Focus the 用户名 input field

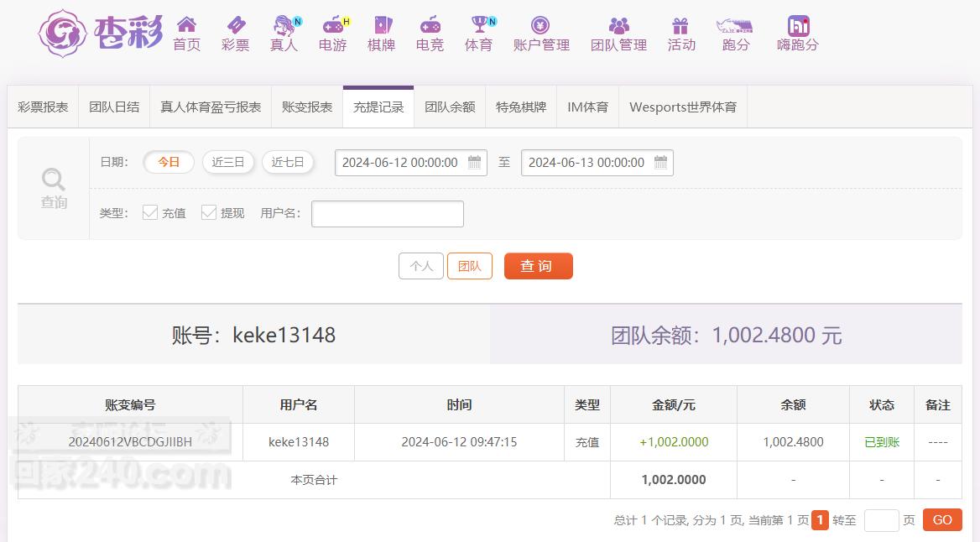click(387, 214)
